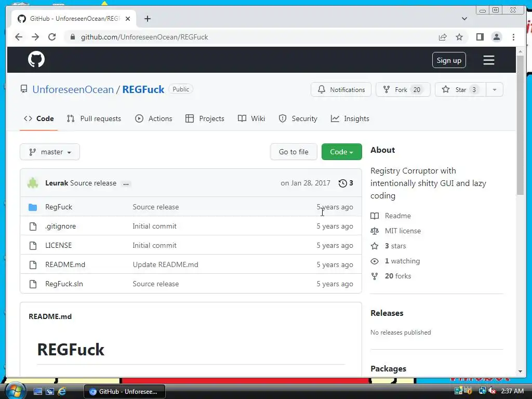The image size is (532, 399).
Task: Click the Notifications button
Action: tap(341, 89)
